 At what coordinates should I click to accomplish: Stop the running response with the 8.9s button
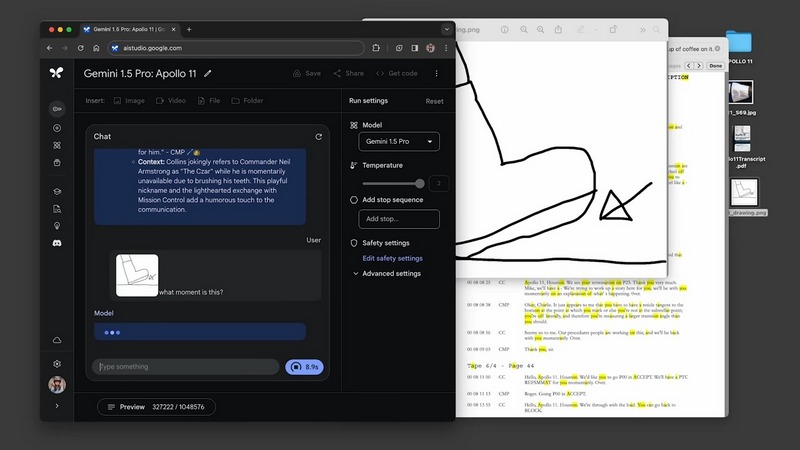tap(304, 367)
